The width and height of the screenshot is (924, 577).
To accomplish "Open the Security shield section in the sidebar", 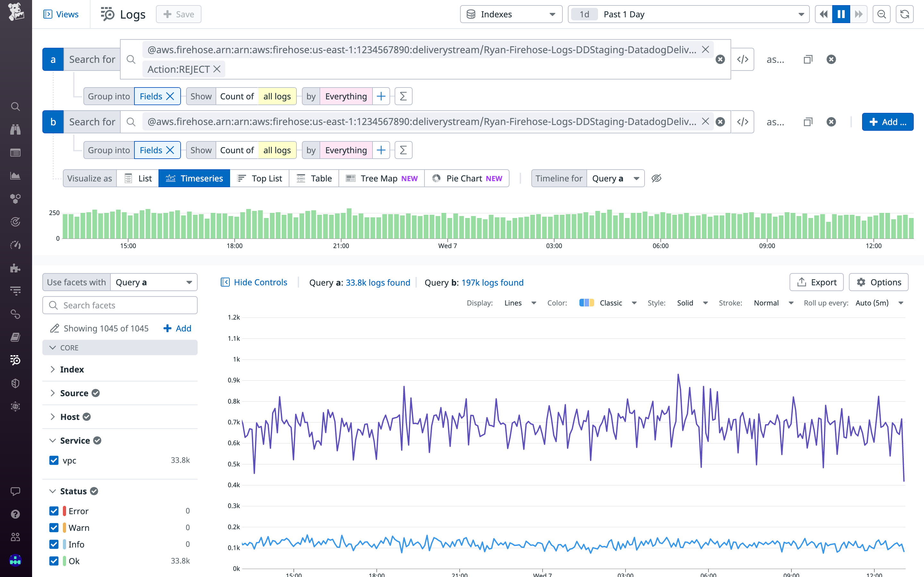I will pyautogui.click(x=15, y=383).
